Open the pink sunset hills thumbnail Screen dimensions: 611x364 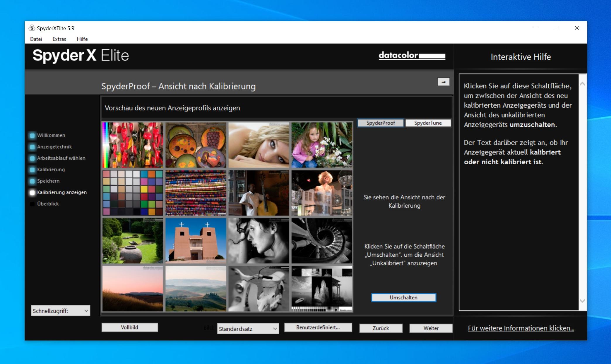coord(133,289)
